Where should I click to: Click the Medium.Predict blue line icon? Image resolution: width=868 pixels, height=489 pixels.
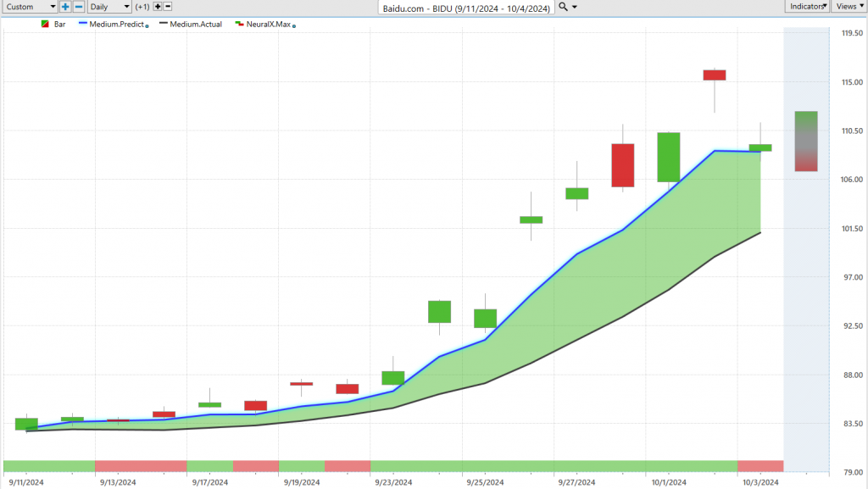(x=83, y=24)
